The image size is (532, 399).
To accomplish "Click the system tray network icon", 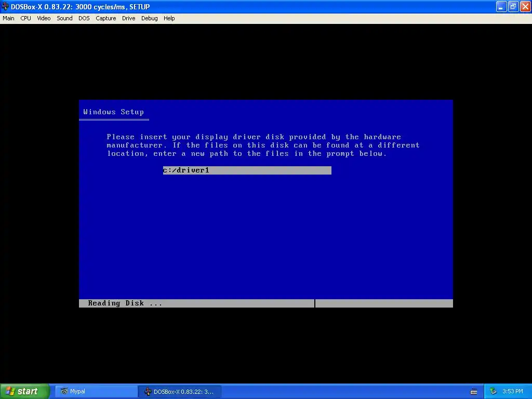I will click(493, 392).
